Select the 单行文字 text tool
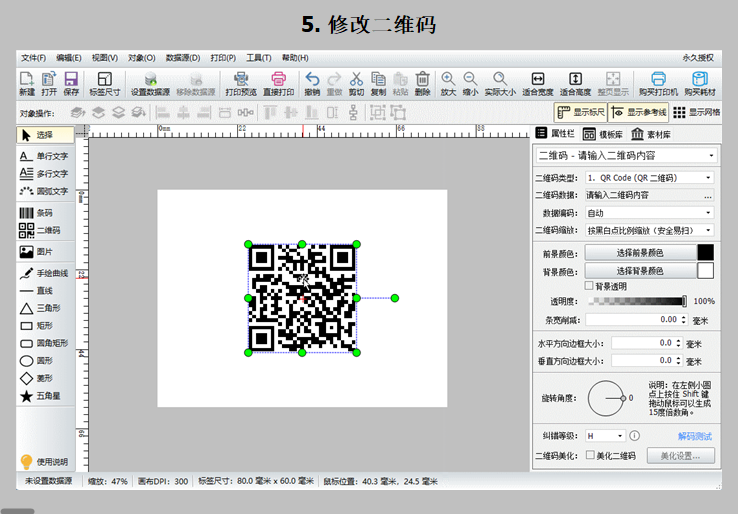The image size is (738, 514). [45, 156]
